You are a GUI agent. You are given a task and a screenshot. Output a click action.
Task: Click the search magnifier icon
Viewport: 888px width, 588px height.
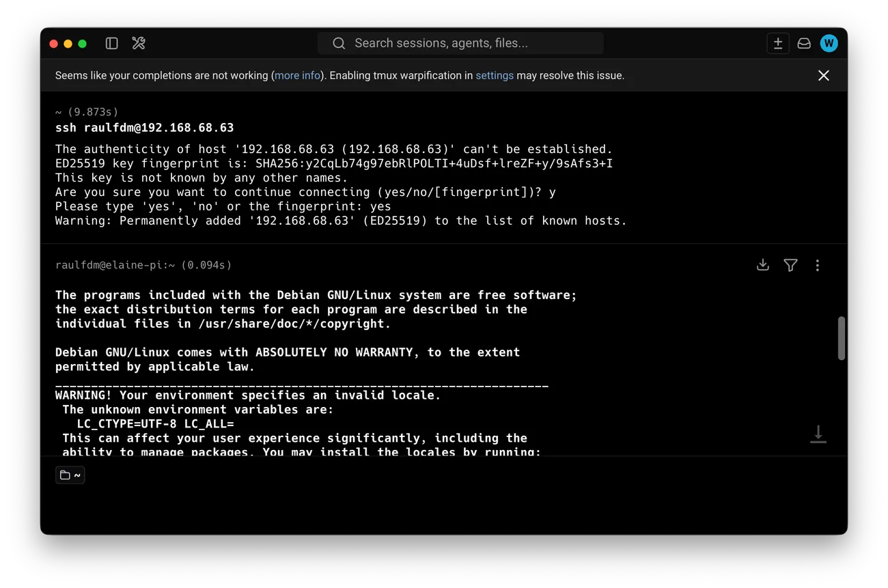339,44
